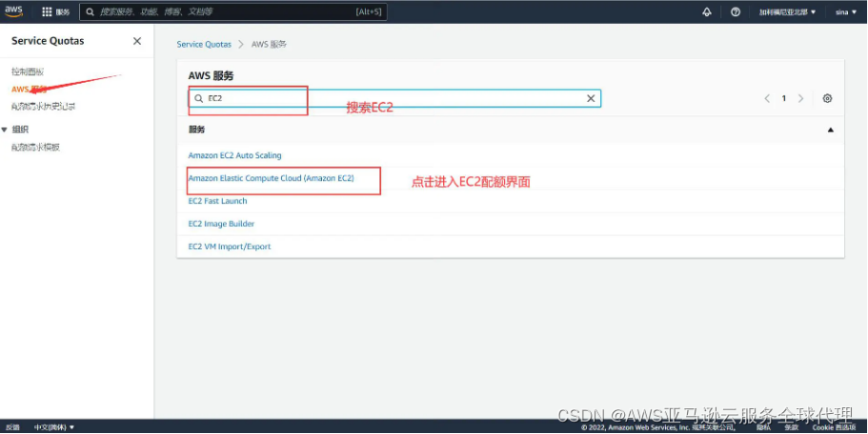The width and height of the screenshot is (868, 434).
Task: Open 控制面板 in the sidebar
Action: tap(28, 72)
